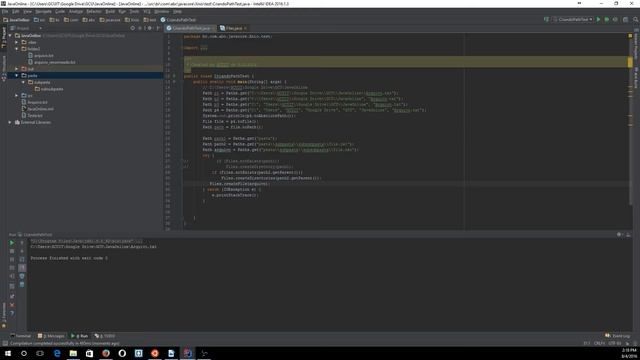Open Project Structure icon in top toolbar
This screenshot has width=640, height=360.
(x=625, y=19)
